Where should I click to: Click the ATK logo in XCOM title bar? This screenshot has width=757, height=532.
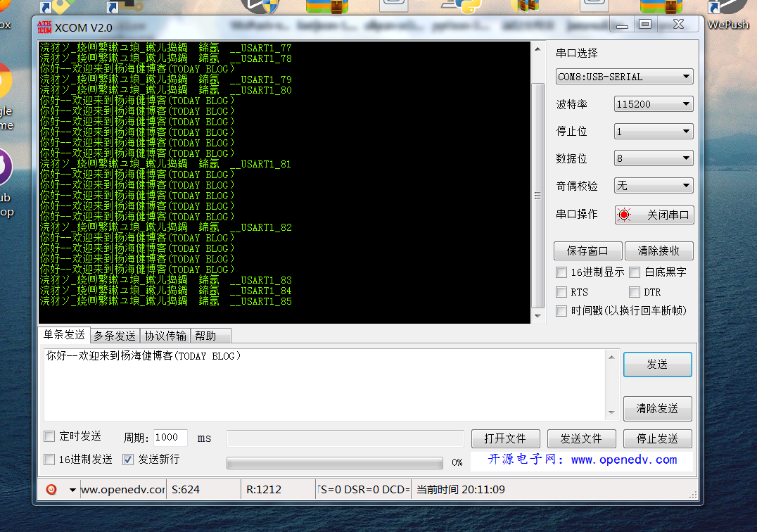(x=42, y=26)
